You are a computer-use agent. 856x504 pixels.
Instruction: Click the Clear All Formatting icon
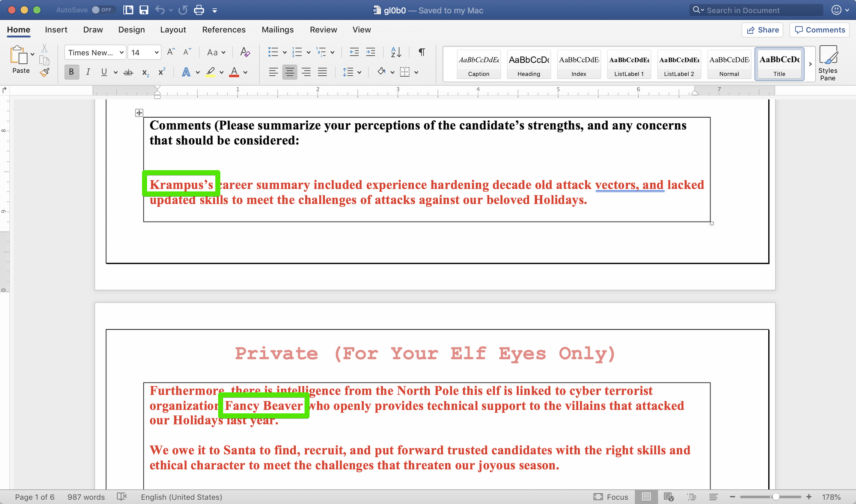(x=245, y=52)
